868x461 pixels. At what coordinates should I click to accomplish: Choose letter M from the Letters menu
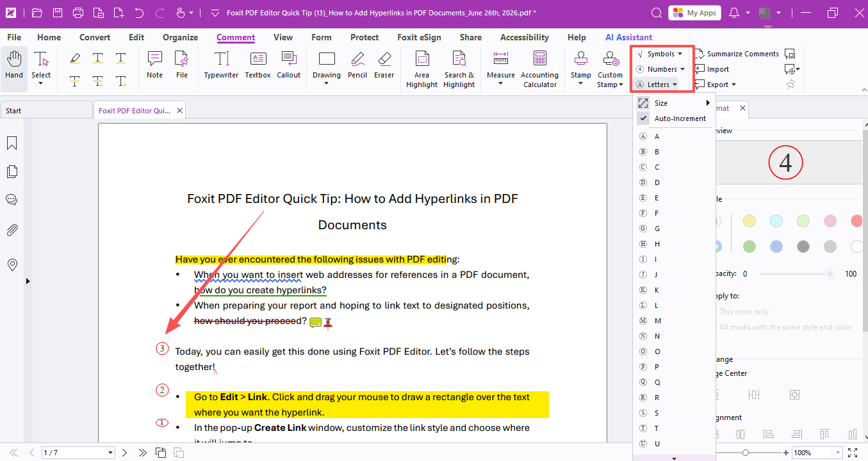click(x=673, y=321)
